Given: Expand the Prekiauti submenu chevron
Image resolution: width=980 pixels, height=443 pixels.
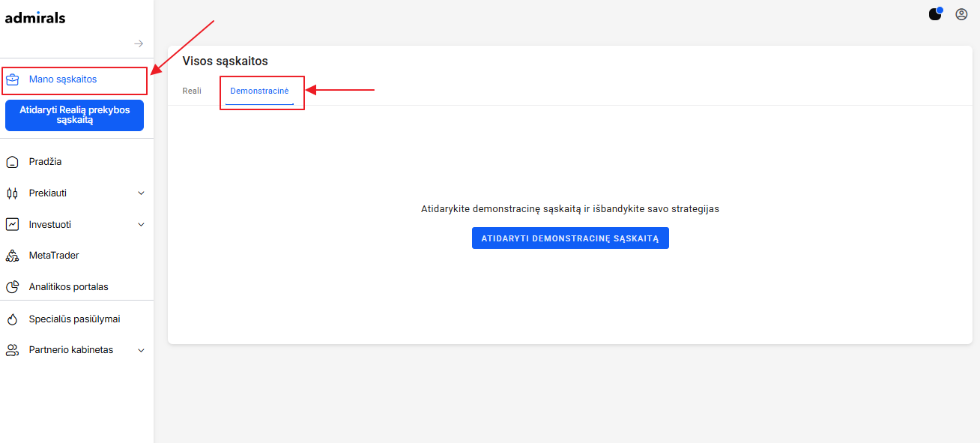Looking at the screenshot, I should pyautogui.click(x=142, y=193).
